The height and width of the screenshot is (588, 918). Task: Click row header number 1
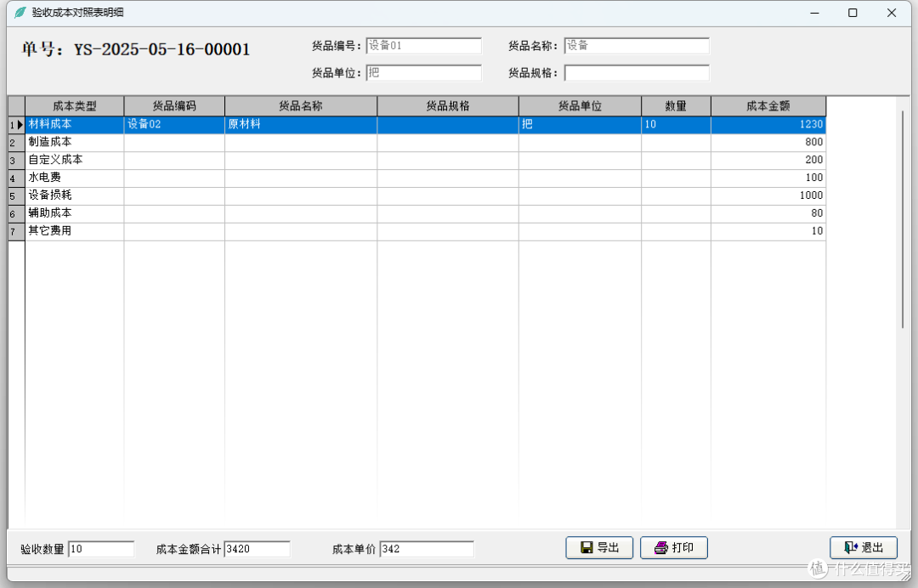coord(16,125)
